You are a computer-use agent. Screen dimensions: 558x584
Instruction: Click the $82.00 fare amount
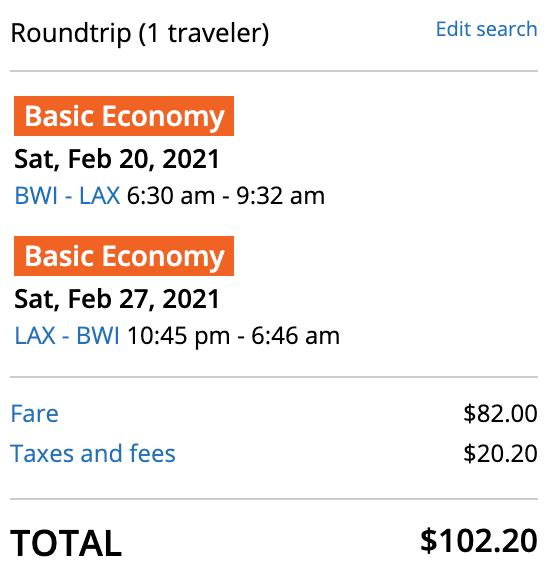click(x=500, y=413)
